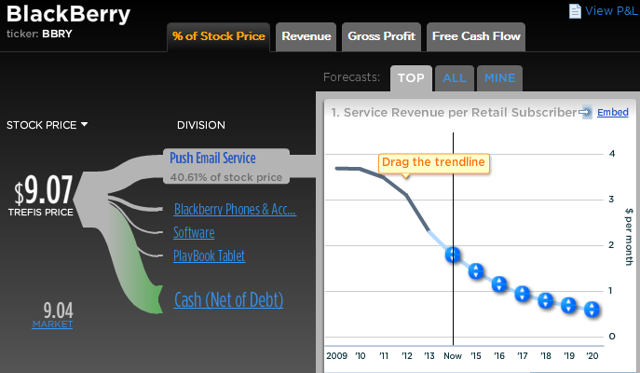Screen dimensions: 640x373
Task: Click the embed arrow icon beside Embed
Action: (x=585, y=112)
